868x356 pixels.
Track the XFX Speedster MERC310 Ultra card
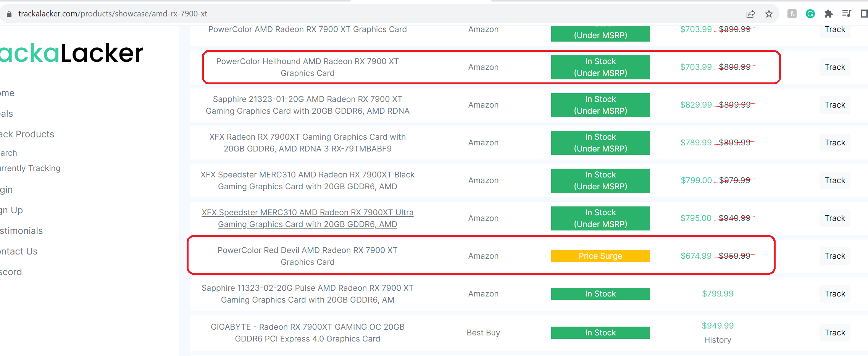coord(835,218)
